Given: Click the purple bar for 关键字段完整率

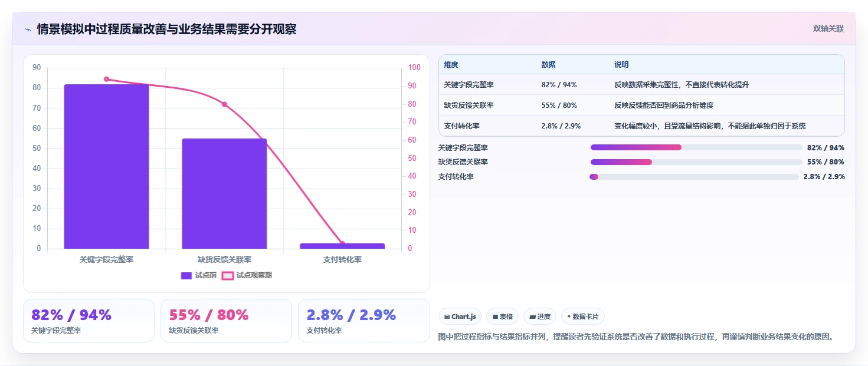Looking at the screenshot, I should [x=106, y=166].
